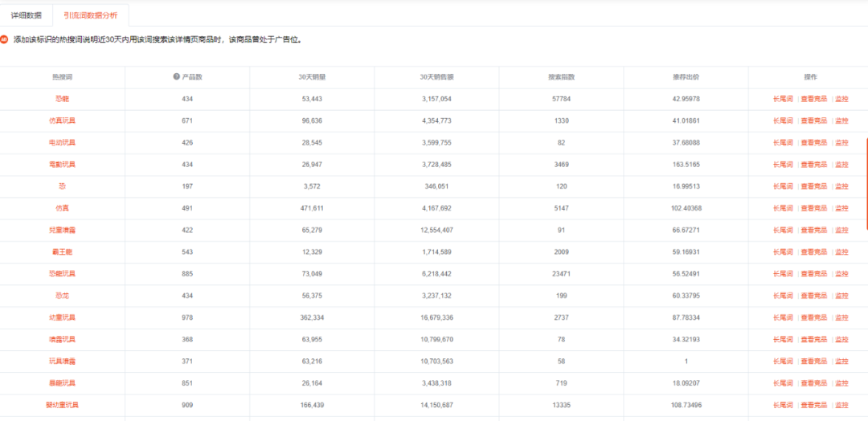
Task: Click the 30-day sales value 166,439
Action: click(x=312, y=405)
